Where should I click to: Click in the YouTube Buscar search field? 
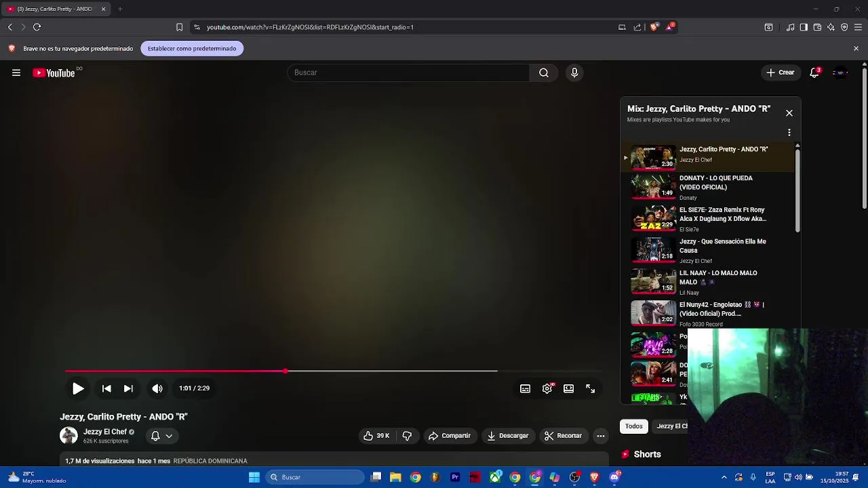pos(409,73)
